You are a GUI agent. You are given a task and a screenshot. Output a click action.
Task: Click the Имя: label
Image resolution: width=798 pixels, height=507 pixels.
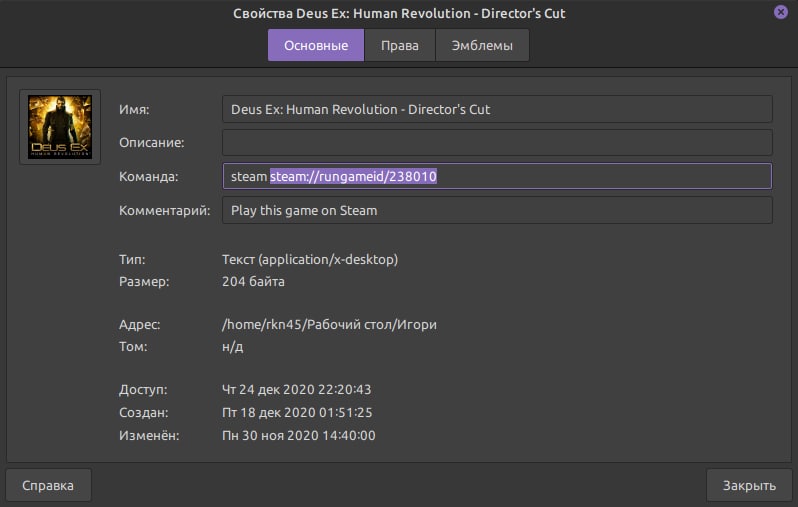(x=134, y=109)
